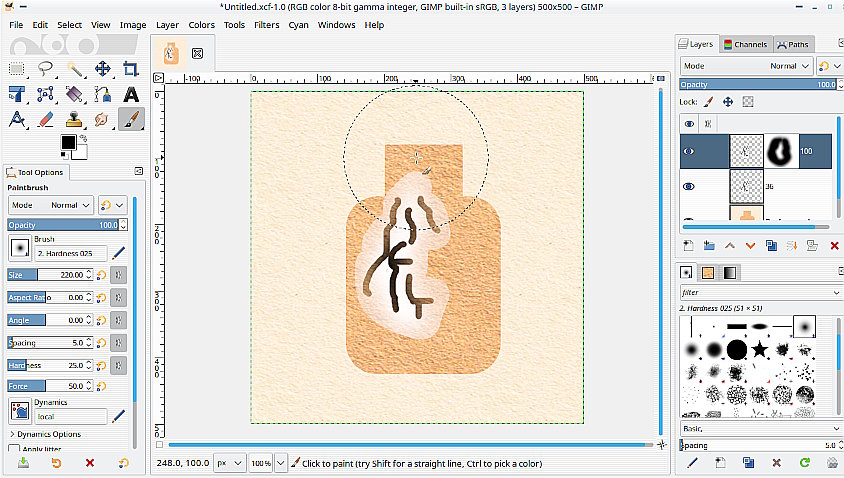Switch to the Gradients tab

(x=729, y=273)
